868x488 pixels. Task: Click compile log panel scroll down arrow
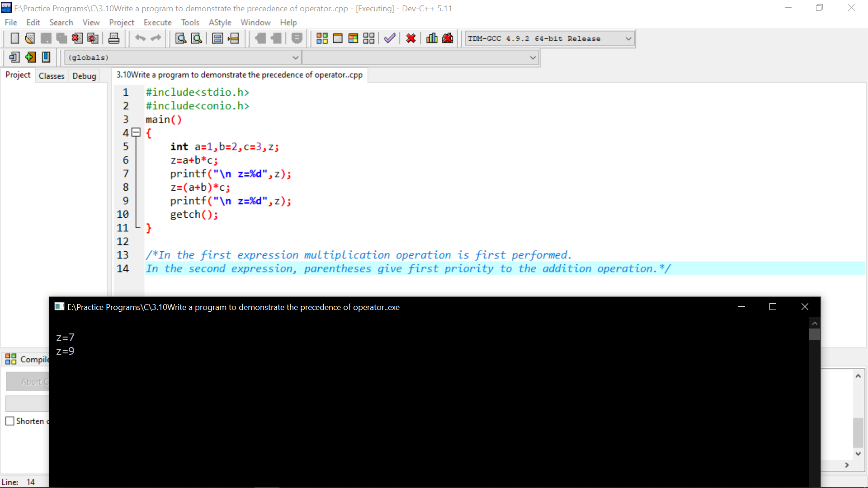(x=858, y=454)
